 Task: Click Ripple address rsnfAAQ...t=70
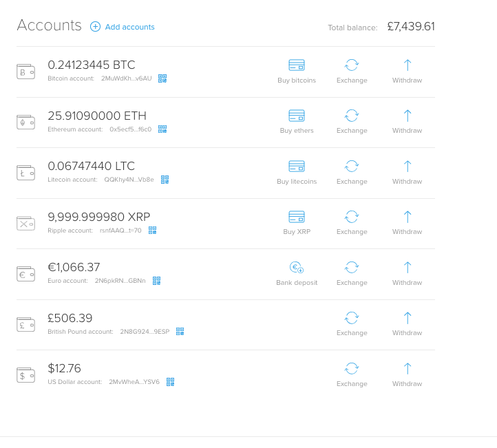[120, 231]
